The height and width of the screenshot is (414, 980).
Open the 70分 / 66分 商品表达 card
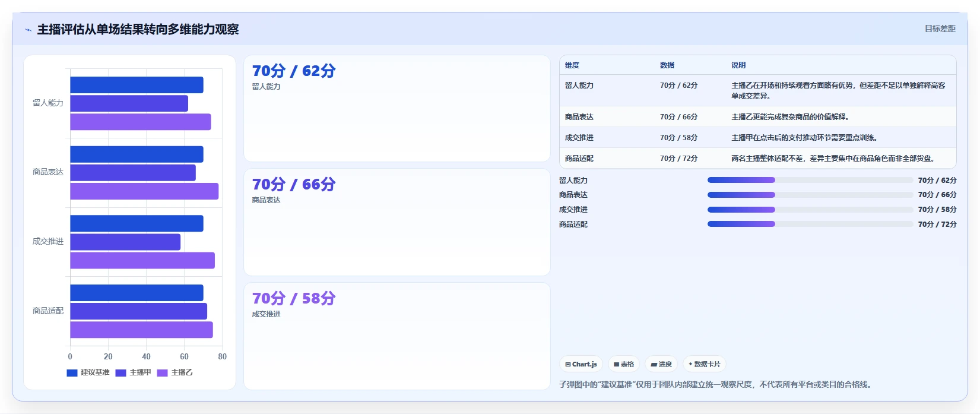[x=397, y=222]
